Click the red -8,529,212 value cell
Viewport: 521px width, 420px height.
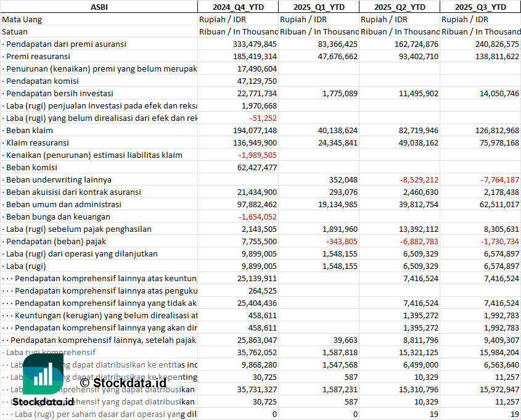tap(417, 179)
